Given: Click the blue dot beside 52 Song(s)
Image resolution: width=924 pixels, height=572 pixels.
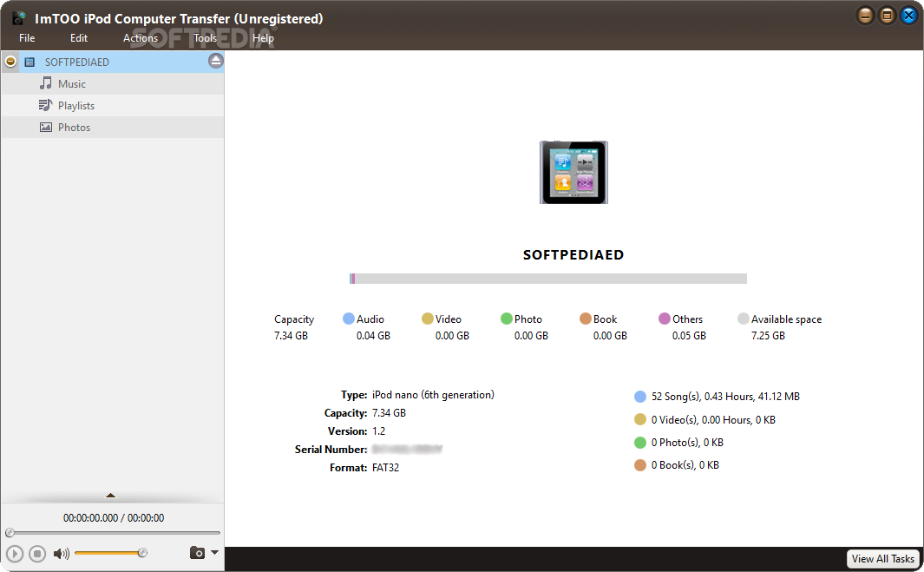Looking at the screenshot, I should (640, 397).
